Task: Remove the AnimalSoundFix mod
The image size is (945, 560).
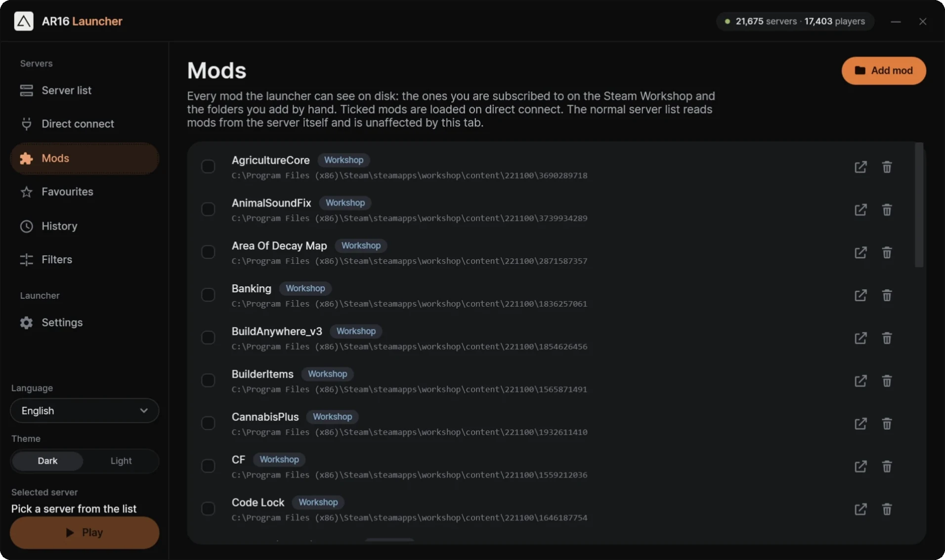Action: (x=887, y=210)
